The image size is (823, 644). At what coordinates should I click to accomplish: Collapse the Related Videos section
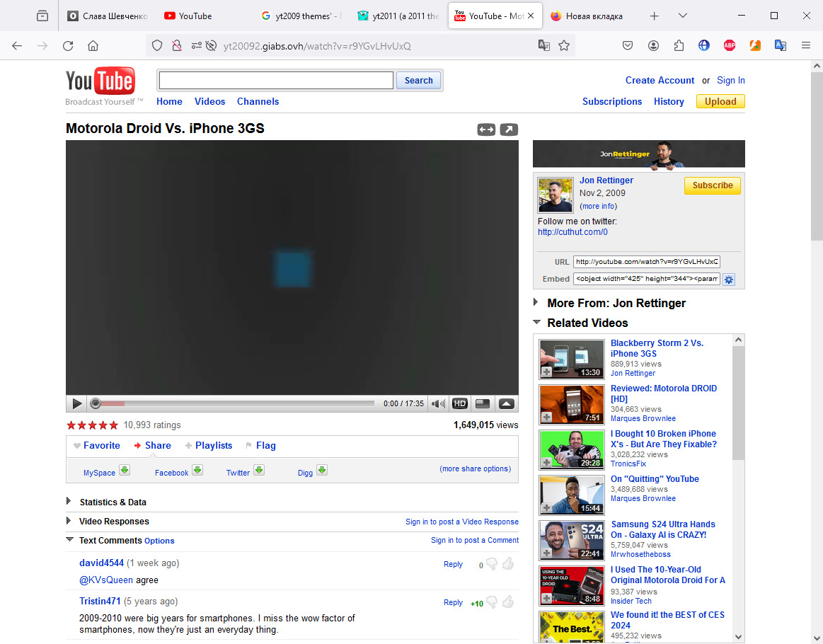coord(536,323)
